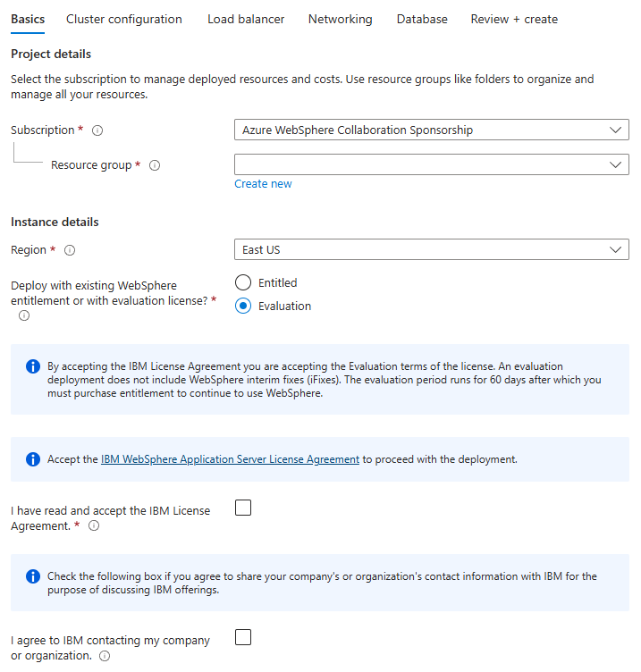Viewport: 641px width, 672px height.
Task: Open IBM WebSphere Application Server License Agreement link
Action: coord(230,459)
